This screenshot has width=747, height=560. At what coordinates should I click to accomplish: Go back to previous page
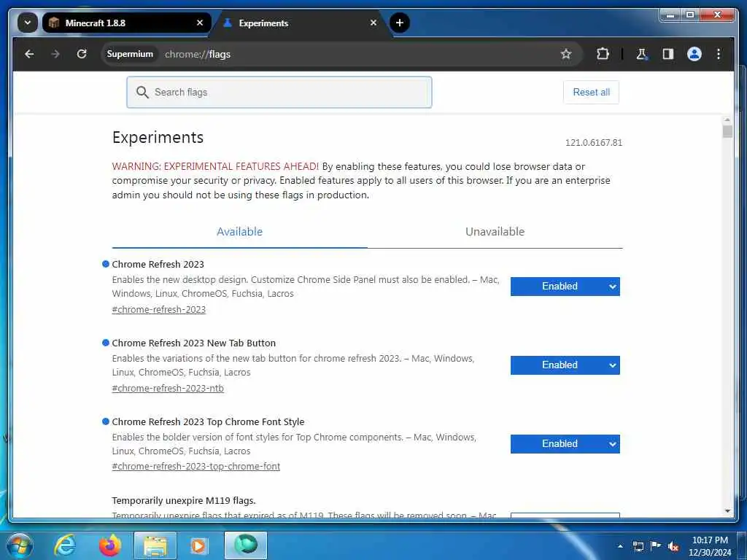coord(29,54)
